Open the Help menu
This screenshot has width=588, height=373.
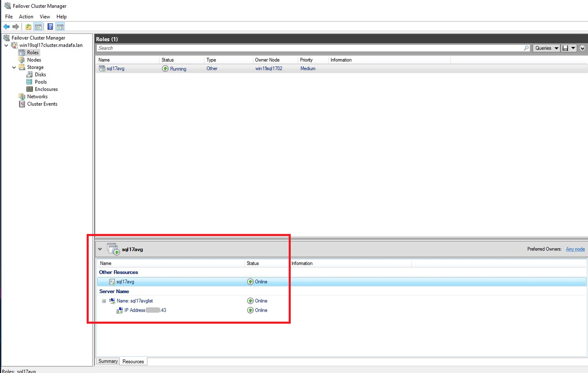pos(61,17)
